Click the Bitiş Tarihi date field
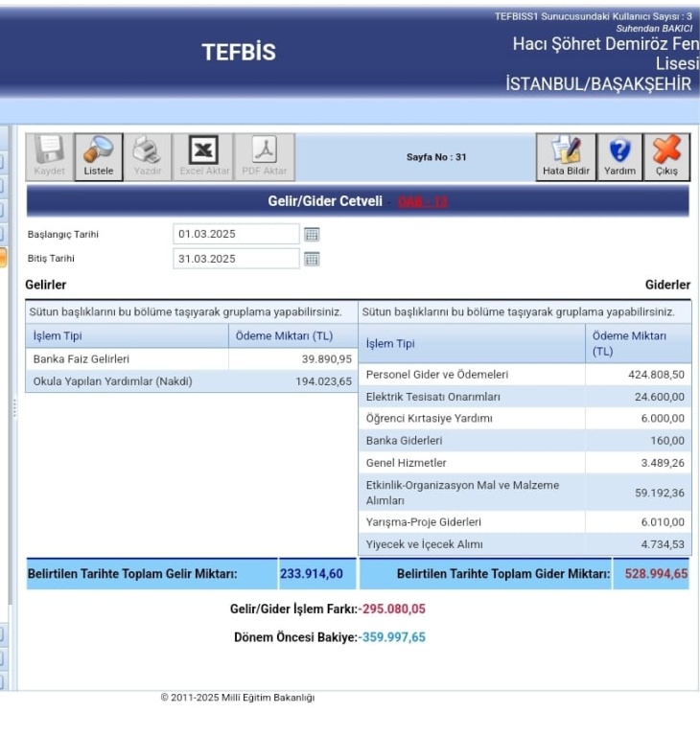 click(x=236, y=259)
